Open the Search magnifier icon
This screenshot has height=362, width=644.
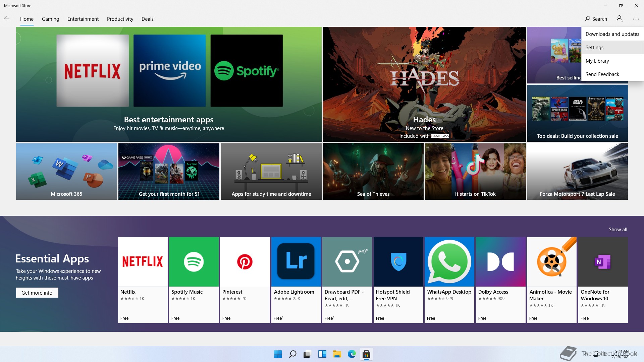coord(587,19)
